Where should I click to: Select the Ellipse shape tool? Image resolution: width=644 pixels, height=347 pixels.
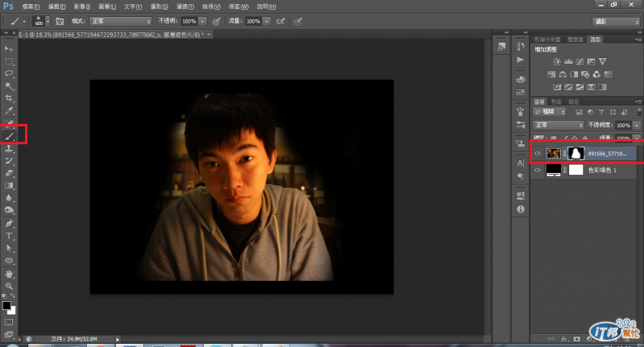(9, 261)
